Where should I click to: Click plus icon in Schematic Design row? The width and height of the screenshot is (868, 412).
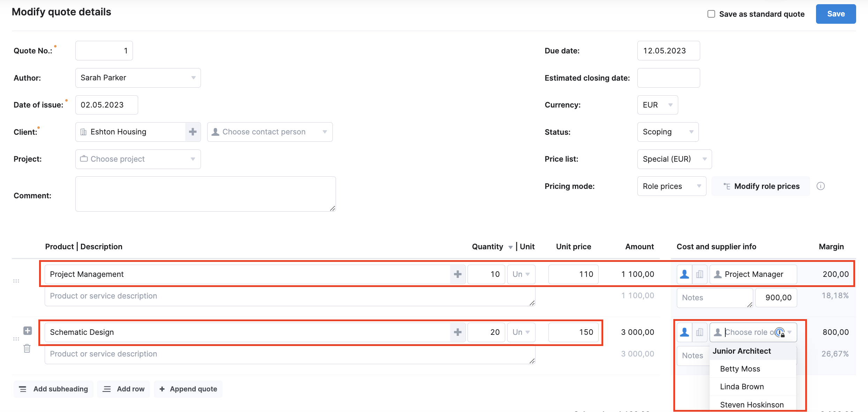458,332
